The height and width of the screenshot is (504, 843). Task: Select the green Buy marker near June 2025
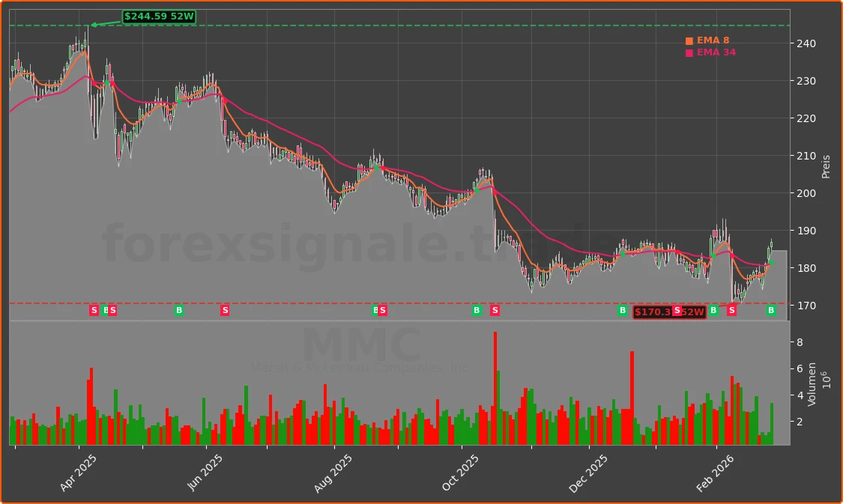[178, 310]
